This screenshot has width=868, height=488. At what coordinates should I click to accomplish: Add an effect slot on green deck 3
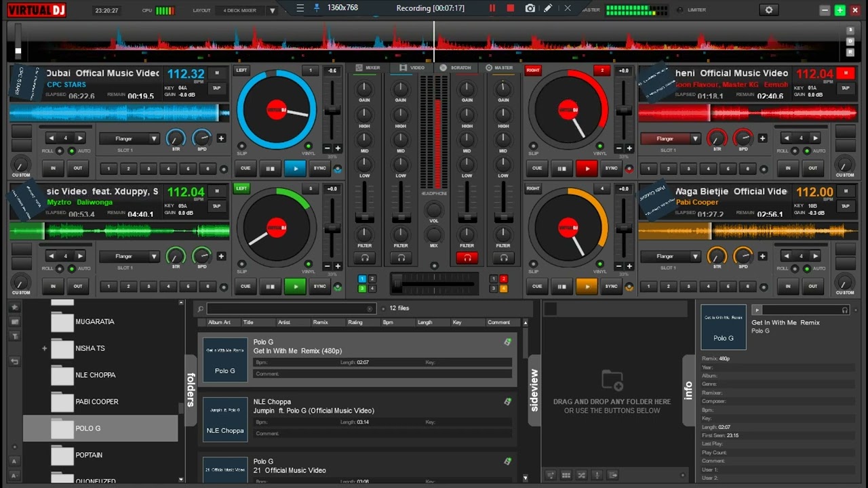221,256
